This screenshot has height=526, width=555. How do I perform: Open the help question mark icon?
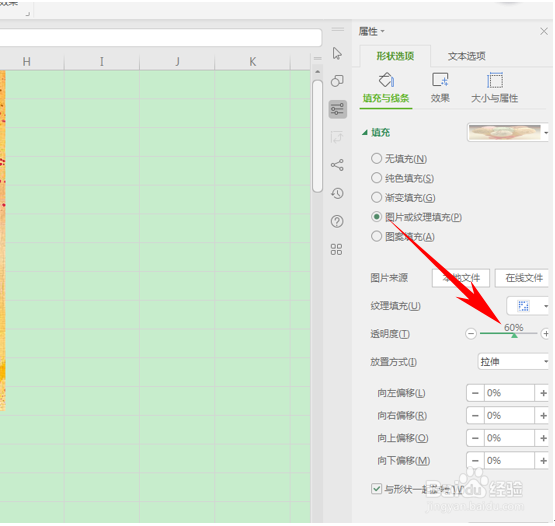[x=337, y=222]
